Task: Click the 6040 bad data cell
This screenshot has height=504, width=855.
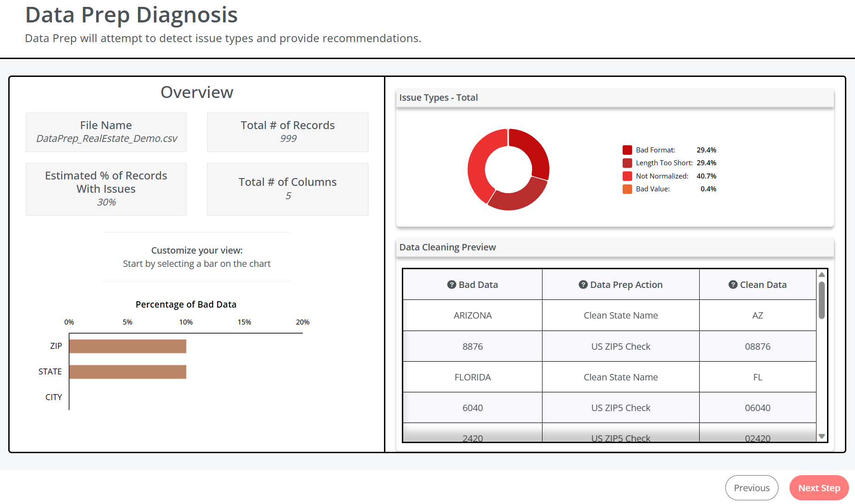Action: [472, 408]
